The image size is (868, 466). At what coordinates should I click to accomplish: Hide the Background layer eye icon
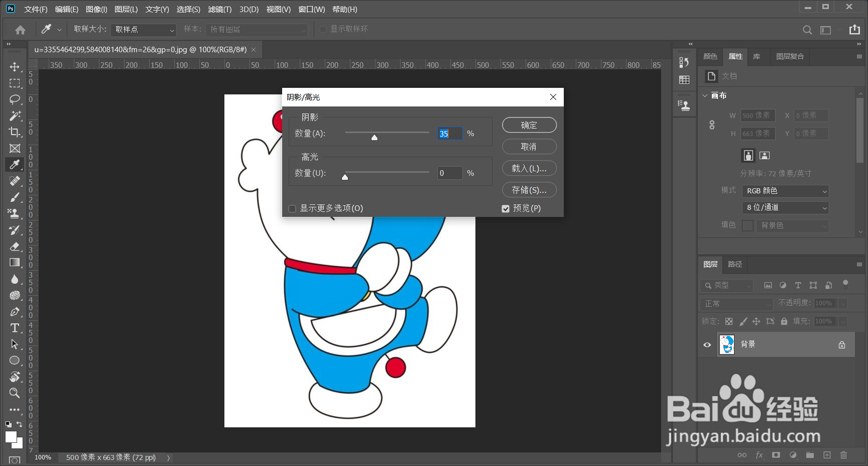707,344
